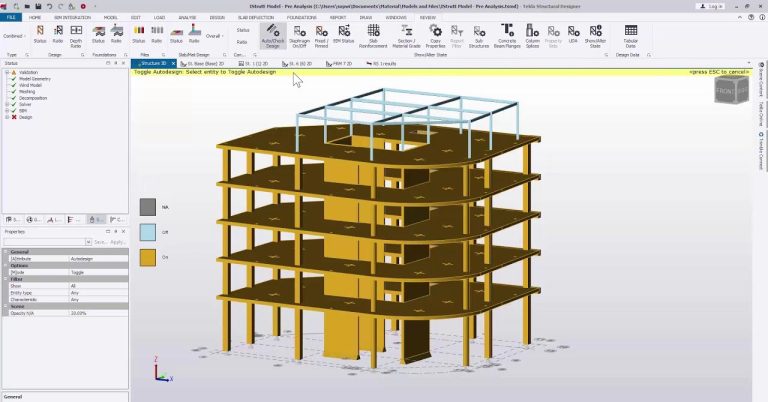
Task: Click the Auto/Check Design ribbon icon
Action: click(x=273, y=36)
